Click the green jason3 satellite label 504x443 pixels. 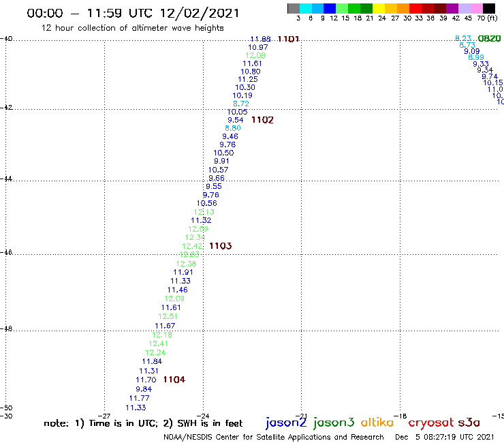click(x=334, y=423)
